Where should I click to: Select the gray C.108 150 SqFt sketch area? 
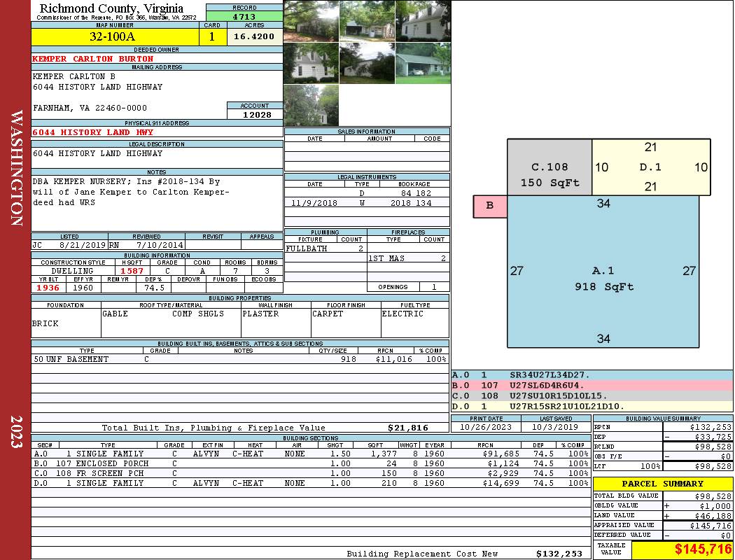tap(549, 167)
